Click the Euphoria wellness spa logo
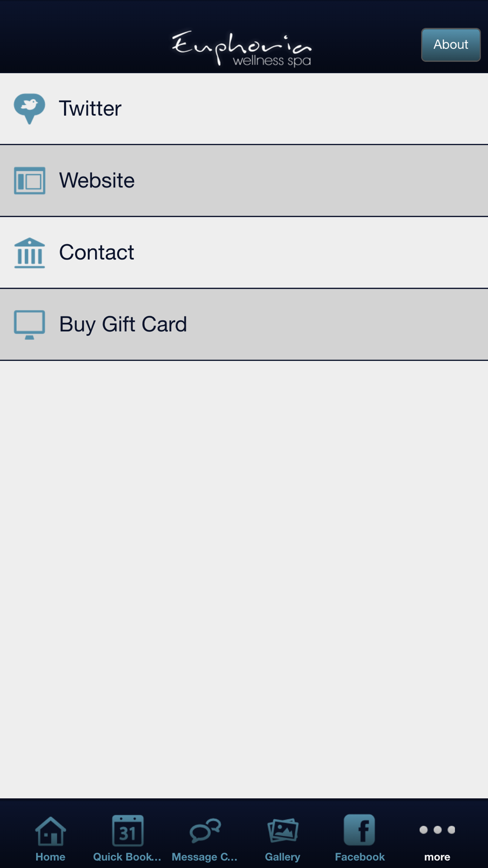This screenshot has width=488, height=868. point(242,48)
